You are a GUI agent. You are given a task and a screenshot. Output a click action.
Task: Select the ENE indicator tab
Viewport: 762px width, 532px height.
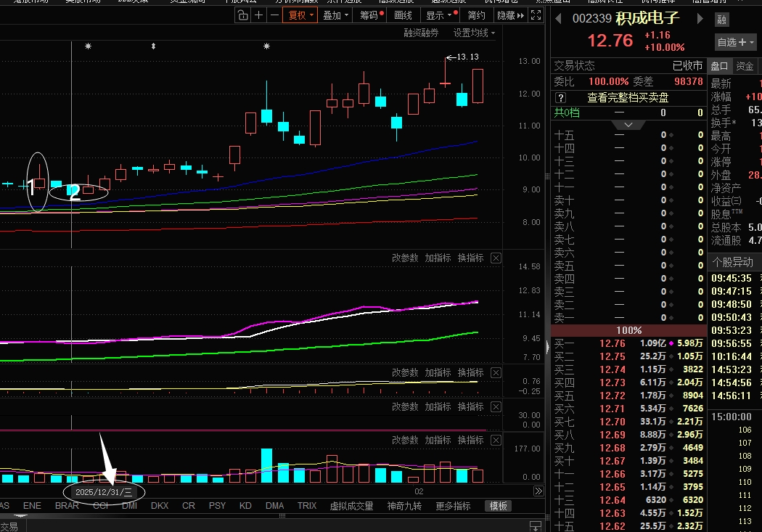coord(32,506)
